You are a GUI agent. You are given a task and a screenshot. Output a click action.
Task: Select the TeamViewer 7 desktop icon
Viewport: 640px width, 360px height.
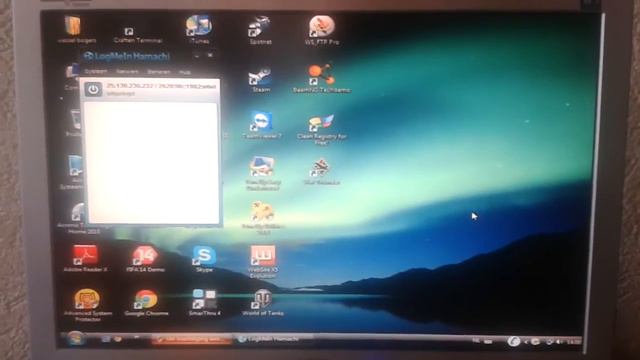[262, 125]
